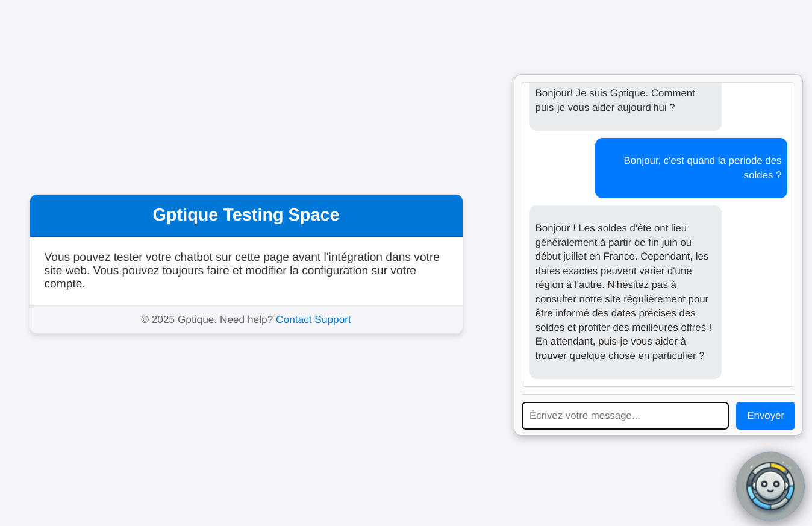Open the Contact Support link
This screenshot has height=526, width=812.
tap(313, 320)
